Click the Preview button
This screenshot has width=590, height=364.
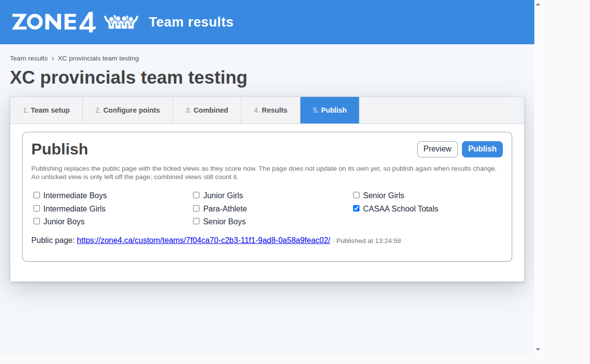pos(437,149)
